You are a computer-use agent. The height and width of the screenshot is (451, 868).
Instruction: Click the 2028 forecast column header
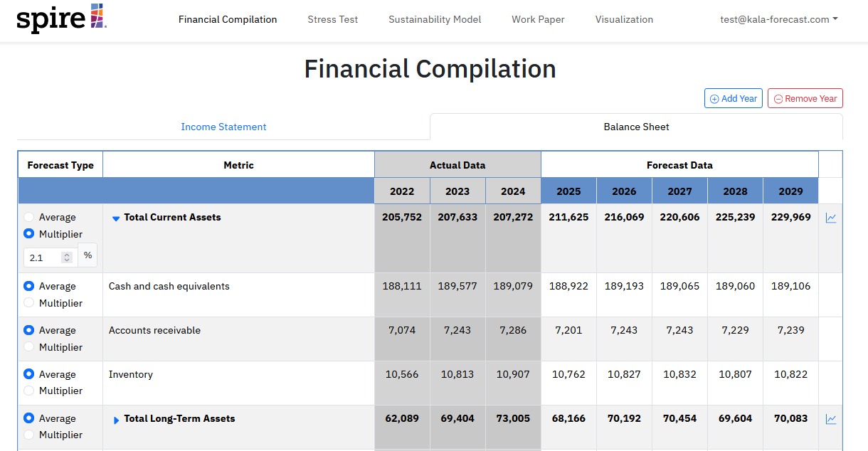click(735, 191)
